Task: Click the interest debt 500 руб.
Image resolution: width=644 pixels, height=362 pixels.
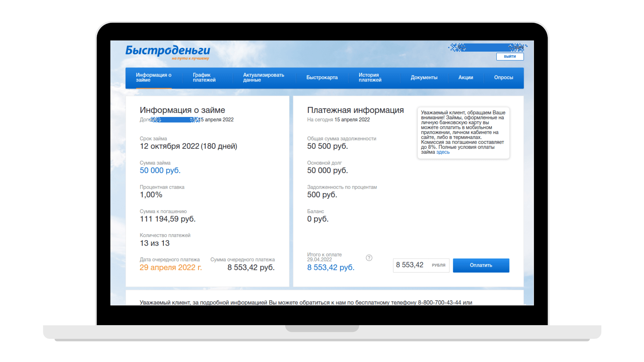Action: 322,195
